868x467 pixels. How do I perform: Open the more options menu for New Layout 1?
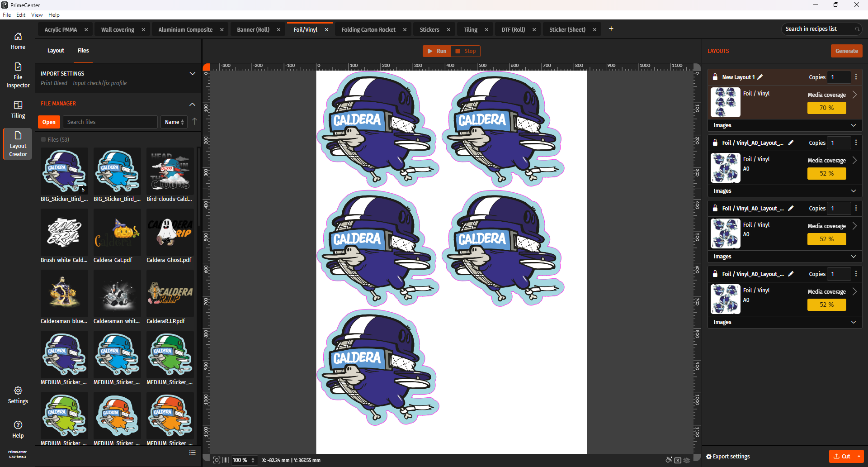(x=856, y=77)
